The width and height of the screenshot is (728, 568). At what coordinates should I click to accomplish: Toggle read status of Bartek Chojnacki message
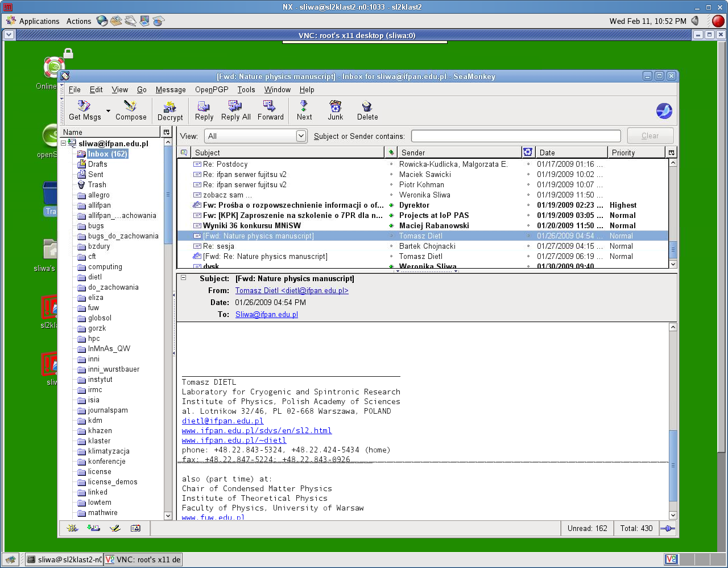click(391, 246)
